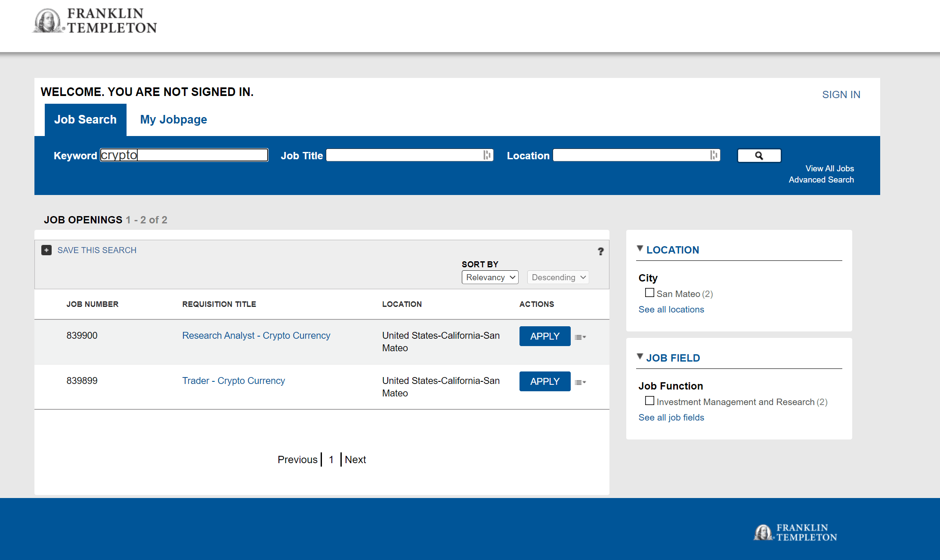Image resolution: width=940 pixels, height=560 pixels.
Task: Open the Job Title selector icon
Action: (487, 155)
